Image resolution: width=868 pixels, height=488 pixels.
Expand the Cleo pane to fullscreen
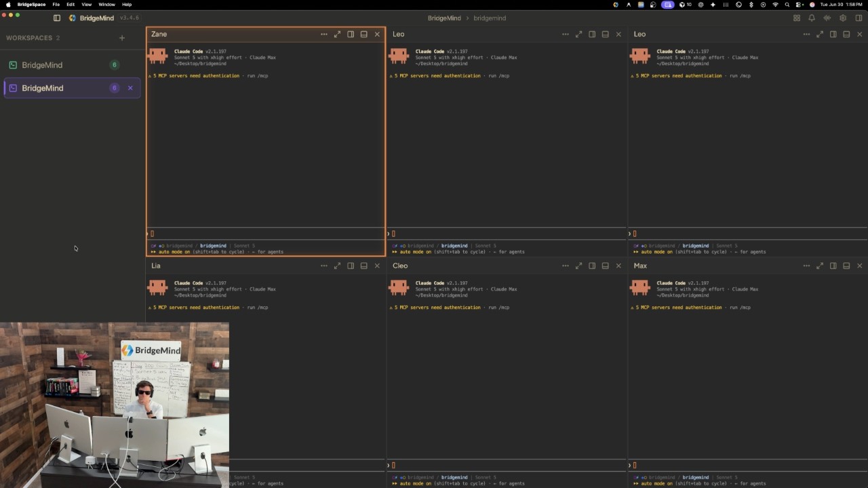578,266
